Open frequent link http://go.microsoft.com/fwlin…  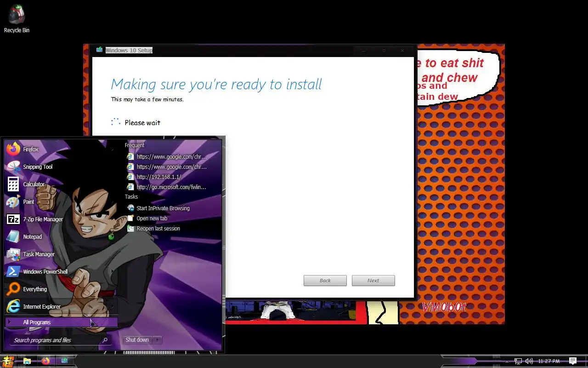(x=167, y=187)
